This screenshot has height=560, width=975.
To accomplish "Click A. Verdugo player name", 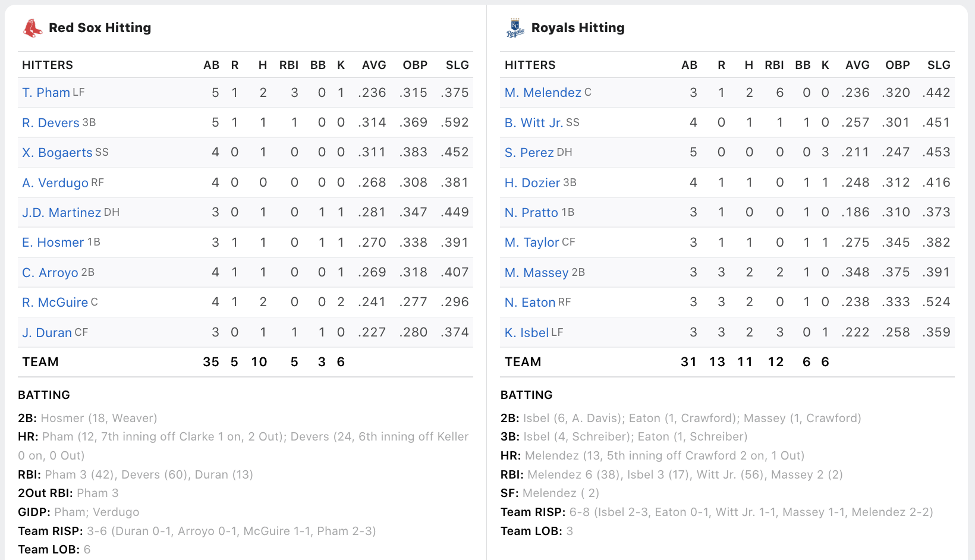I will point(55,183).
